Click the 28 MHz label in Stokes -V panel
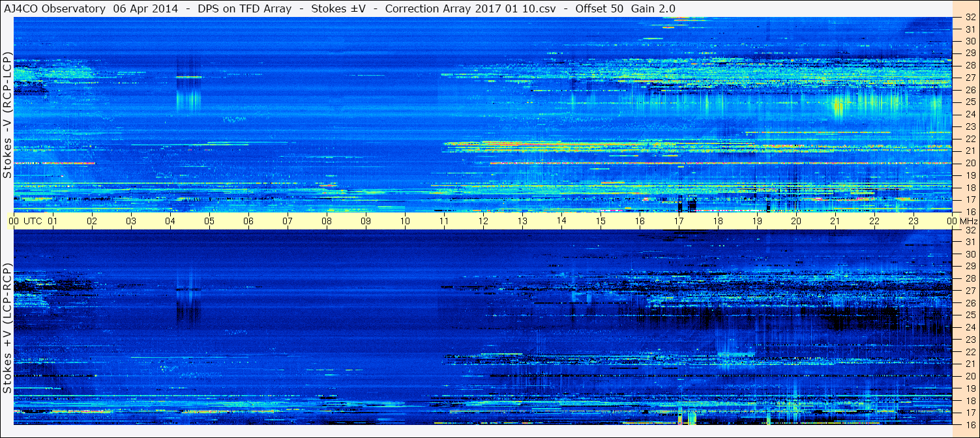This screenshot has height=438, width=980. pos(970,65)
